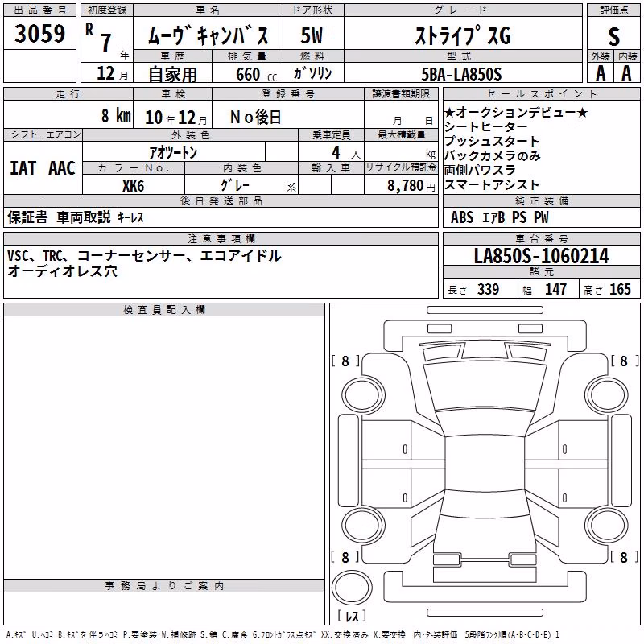Click the sales point 両側パワスラ
644x644 pixels.
point(480,170)
